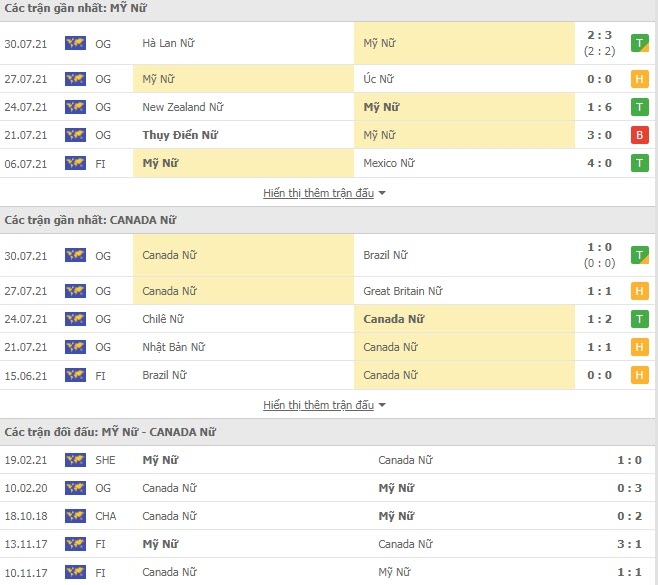Click the 1 : 6 score of the New Zealand match
This screenshot has height=585, width=658.
(599, 107)
